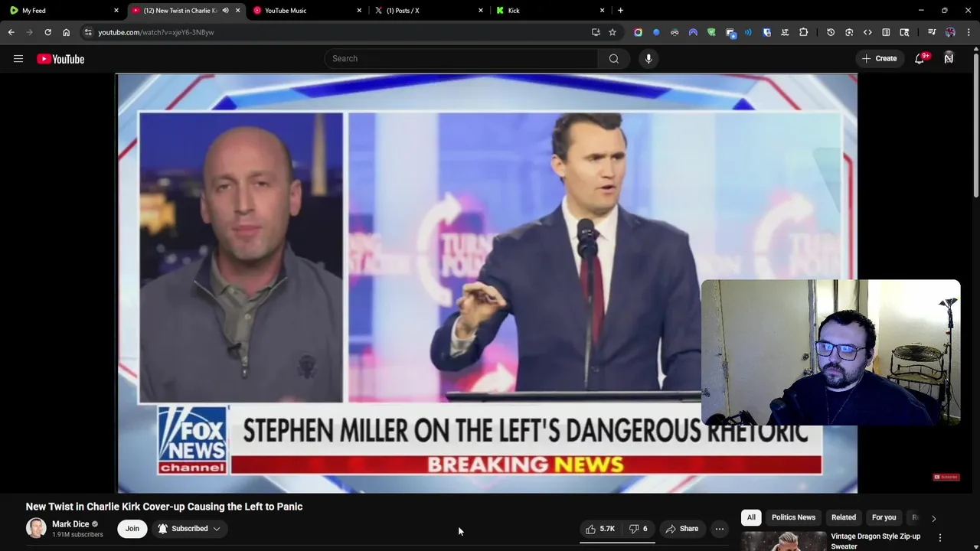Focus the YouTube search field
The image size is (980, 551).
click(x=462, y=59)
